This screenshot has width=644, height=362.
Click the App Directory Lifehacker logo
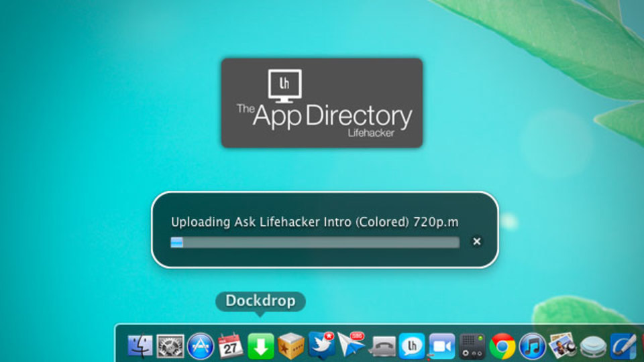tap(322, 103)
